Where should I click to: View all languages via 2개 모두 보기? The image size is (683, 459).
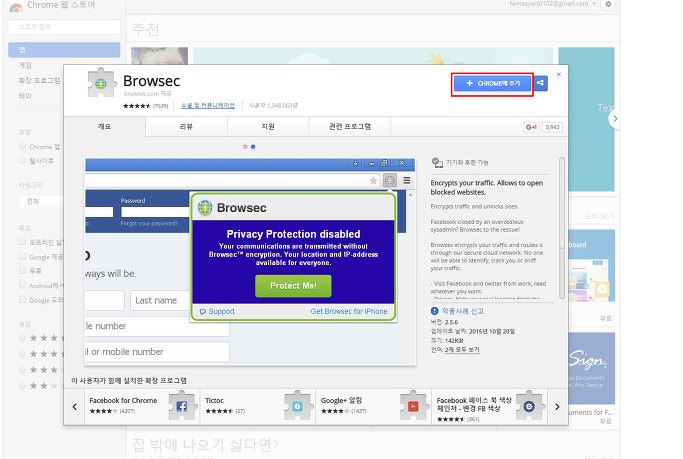click(x=462, y=350)
